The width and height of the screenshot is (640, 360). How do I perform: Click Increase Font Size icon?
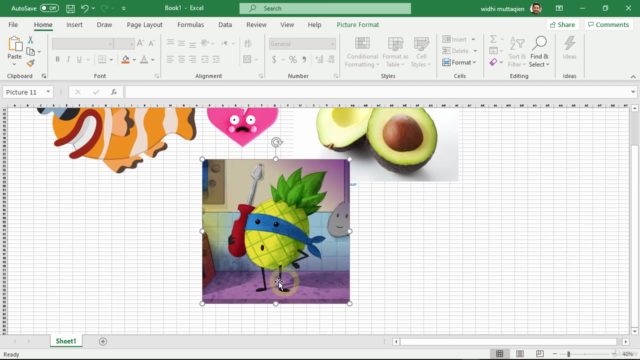pyautogui.click(x=140, y=43)
